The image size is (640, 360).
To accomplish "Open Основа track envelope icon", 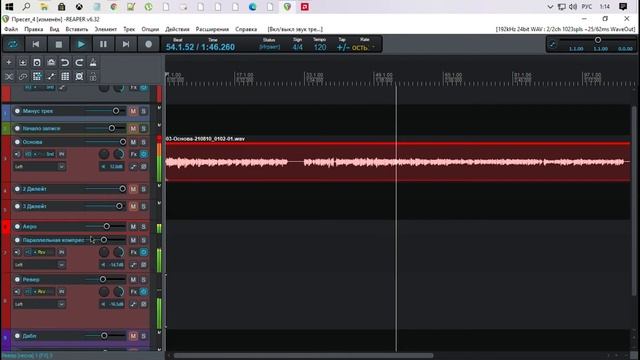I will [x=133, y=167].
